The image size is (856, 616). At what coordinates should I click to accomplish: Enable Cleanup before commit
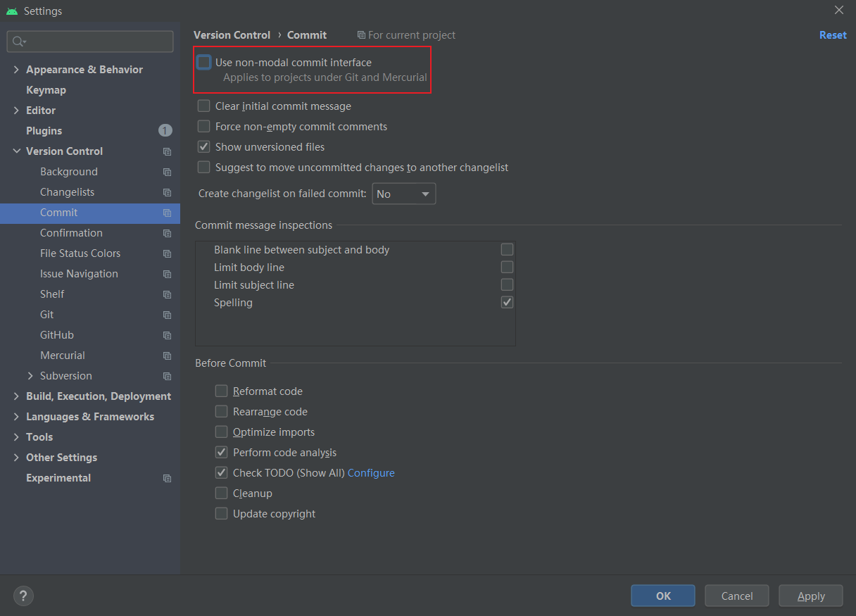point(222,494)
